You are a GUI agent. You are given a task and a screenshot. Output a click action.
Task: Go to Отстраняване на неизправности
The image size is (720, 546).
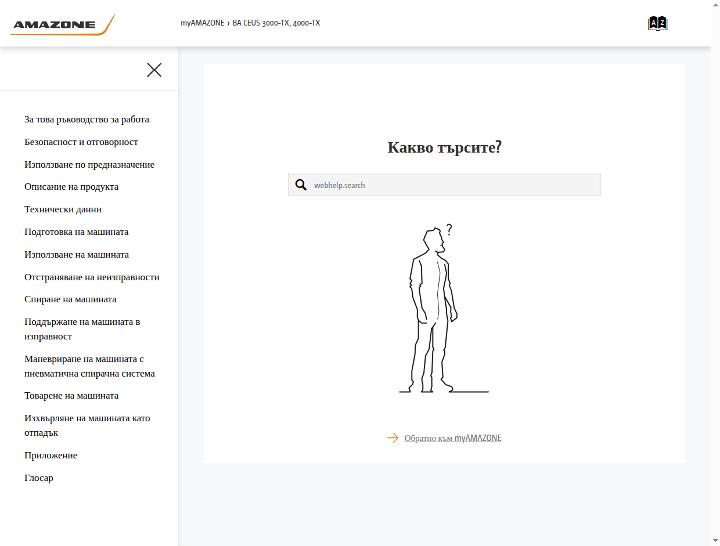point(92,277)
